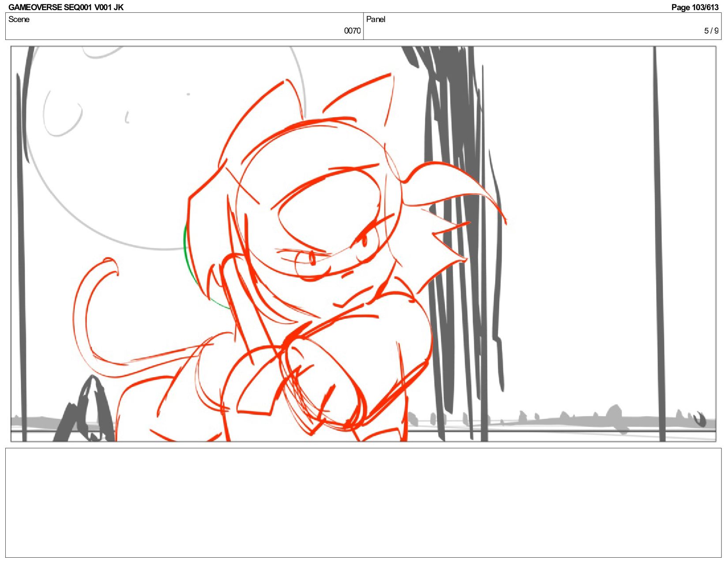Click the storyboard sketch image

363,244
